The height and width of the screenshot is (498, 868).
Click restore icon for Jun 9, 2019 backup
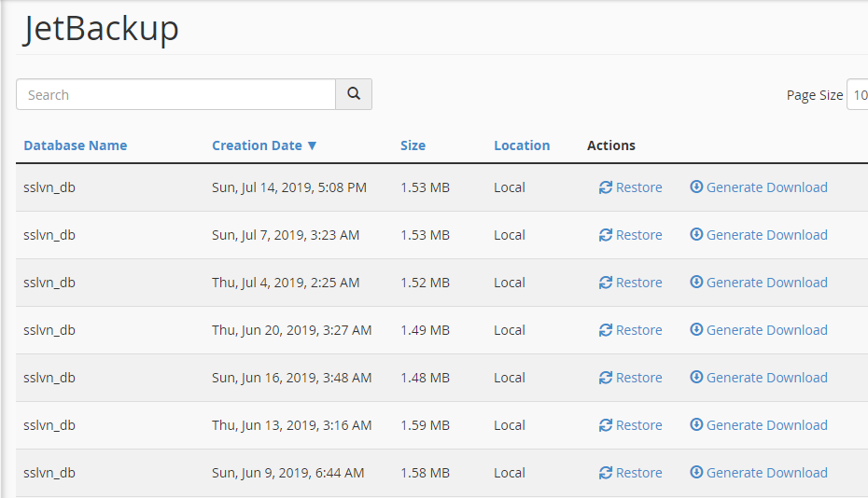606,473
